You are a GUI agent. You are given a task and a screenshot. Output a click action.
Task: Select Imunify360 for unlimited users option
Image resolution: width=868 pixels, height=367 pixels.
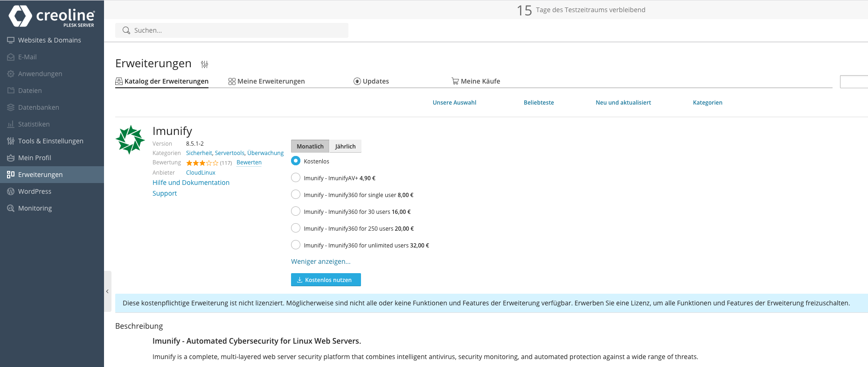[x=296, y=245]
